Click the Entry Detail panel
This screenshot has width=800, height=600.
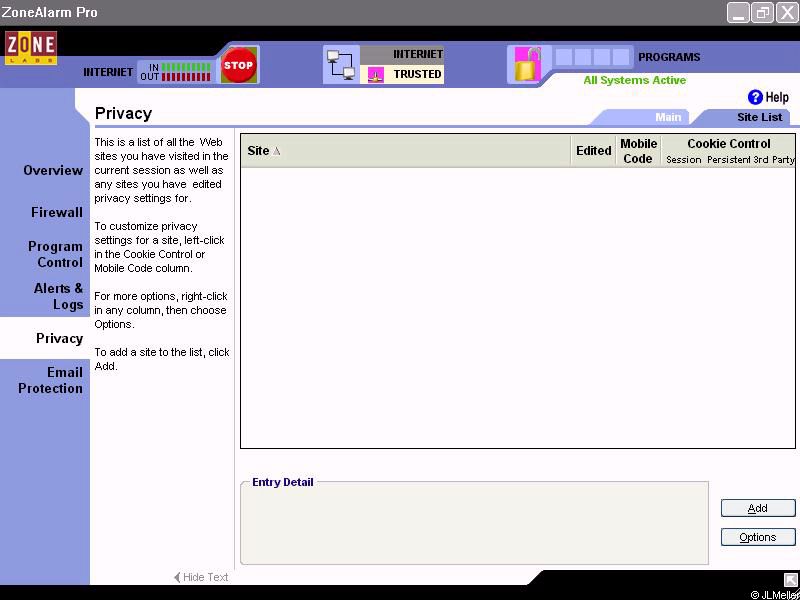point(474,522)
